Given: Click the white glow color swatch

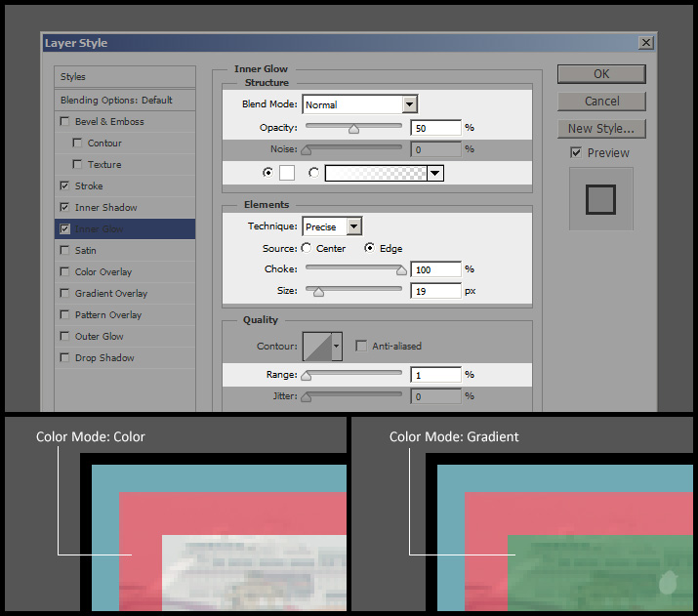Looking at the screenshot, I should 287,173.
